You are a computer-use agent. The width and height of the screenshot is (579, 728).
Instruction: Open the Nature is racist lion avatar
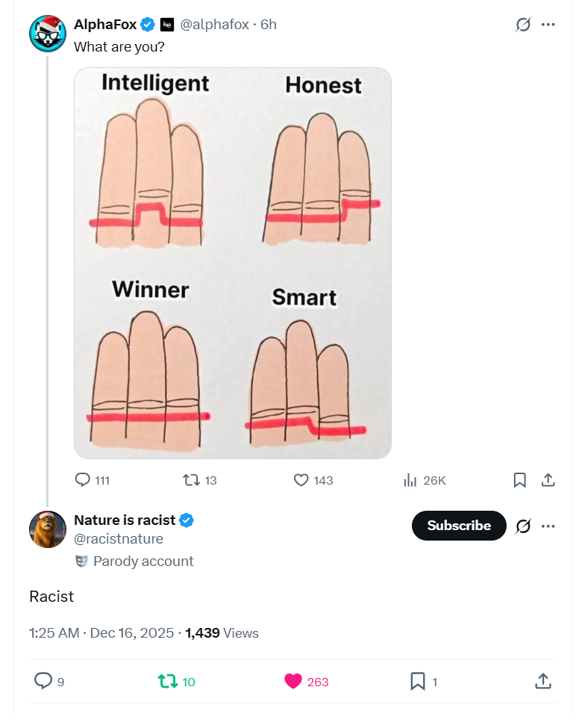48,529
